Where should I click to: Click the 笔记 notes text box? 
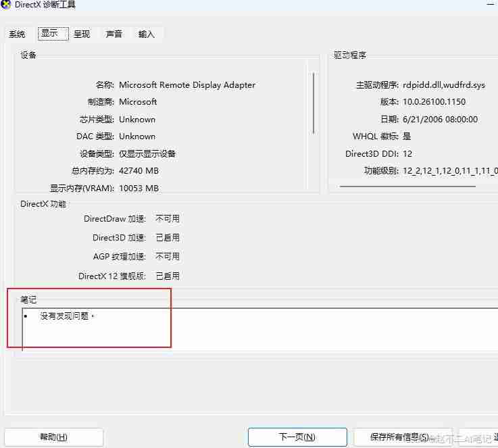click(x=259, y=329)
